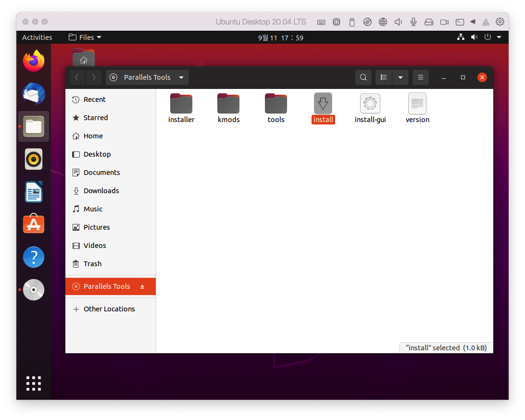Click the Home folder desktop icon

coord(84,58)
